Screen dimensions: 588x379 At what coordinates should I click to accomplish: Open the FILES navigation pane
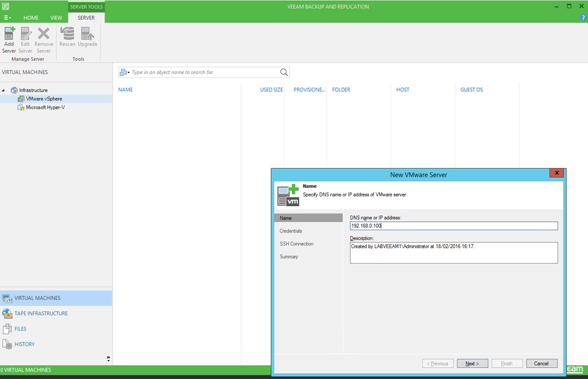click(x=56, y=329)
